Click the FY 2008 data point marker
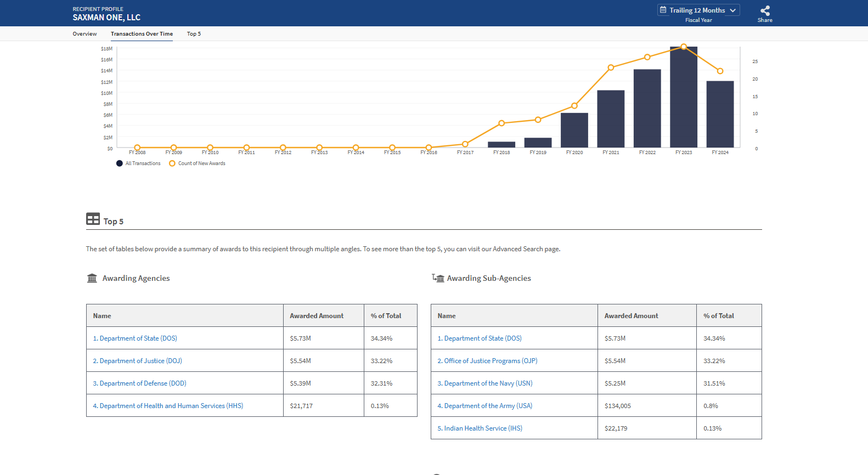The image size is (868, 475). click(137, 148)
